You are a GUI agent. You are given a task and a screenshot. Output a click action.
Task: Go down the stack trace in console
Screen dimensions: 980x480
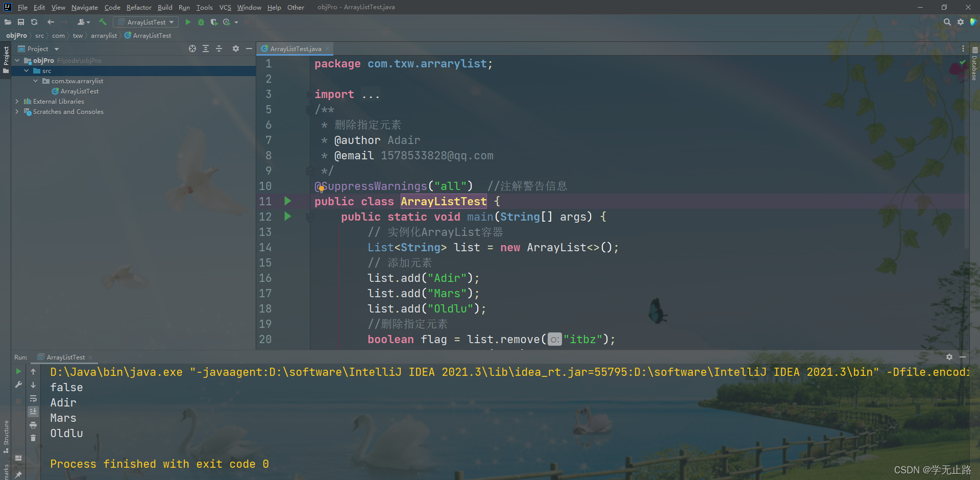[x=33, y=385]
